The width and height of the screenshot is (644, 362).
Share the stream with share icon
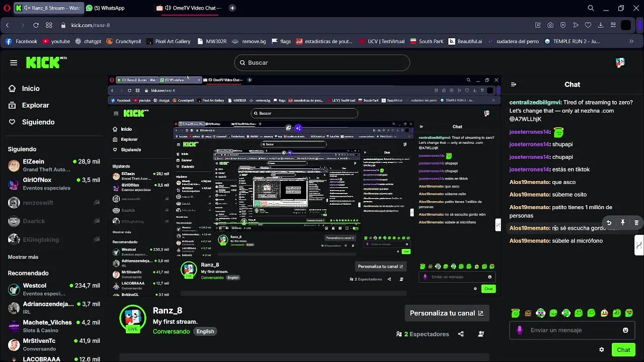click(461, 334)
